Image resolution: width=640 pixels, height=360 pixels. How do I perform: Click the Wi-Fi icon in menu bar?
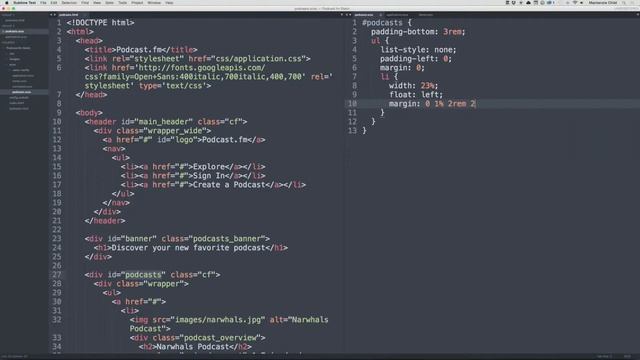pyautogui.click(x=575, y=2)
